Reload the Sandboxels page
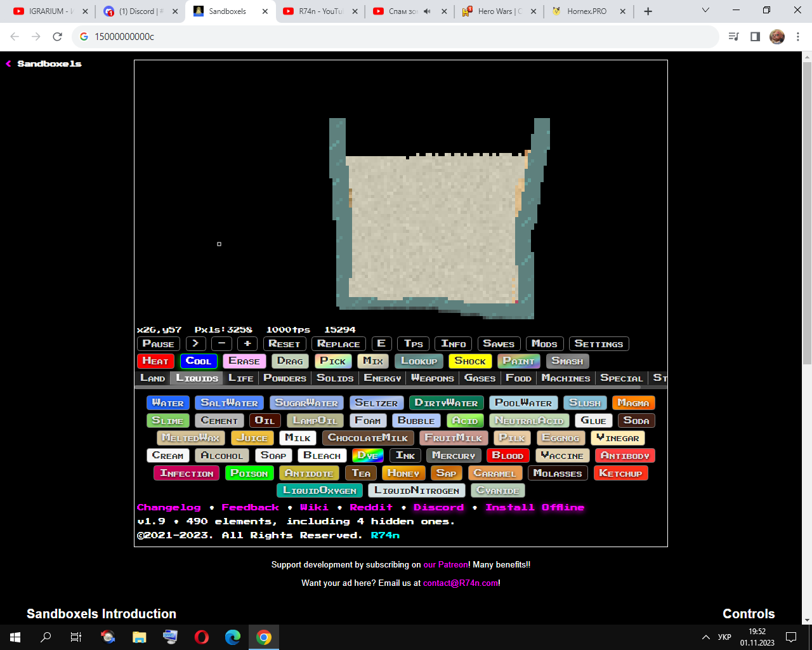Image resolution: width=812 pixels, height=650 pixels. click(x=57, y=37)
